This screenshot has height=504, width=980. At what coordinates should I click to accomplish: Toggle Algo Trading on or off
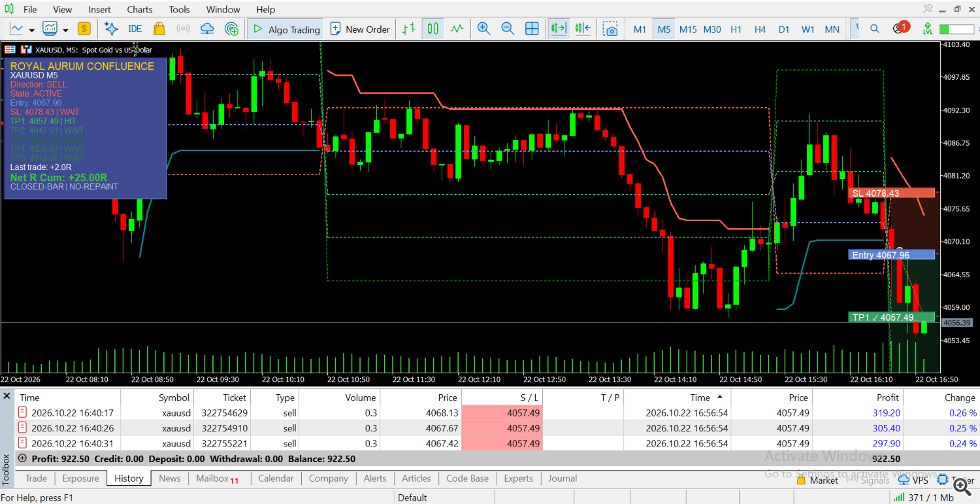tap(286, 29)
